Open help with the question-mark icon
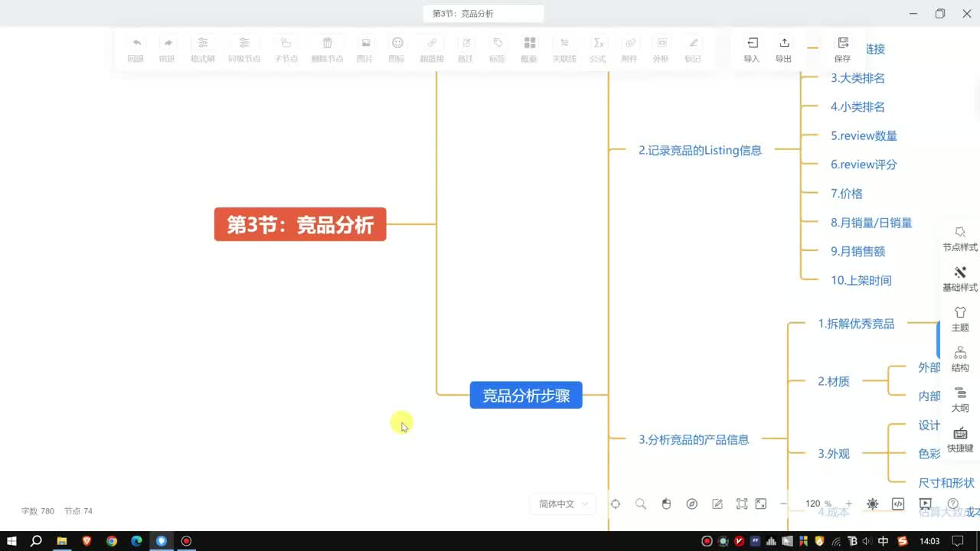The width and height of the screenshot is (980, 551). click(x=953, y=504)
